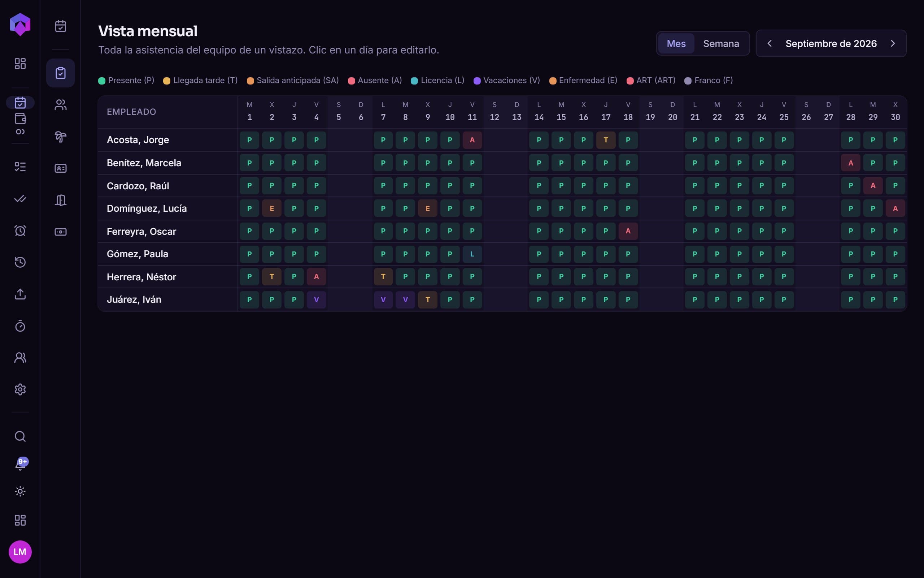This screenshot has width=924, height=578.
Task: Open the history clock icon
Action: 20,262
